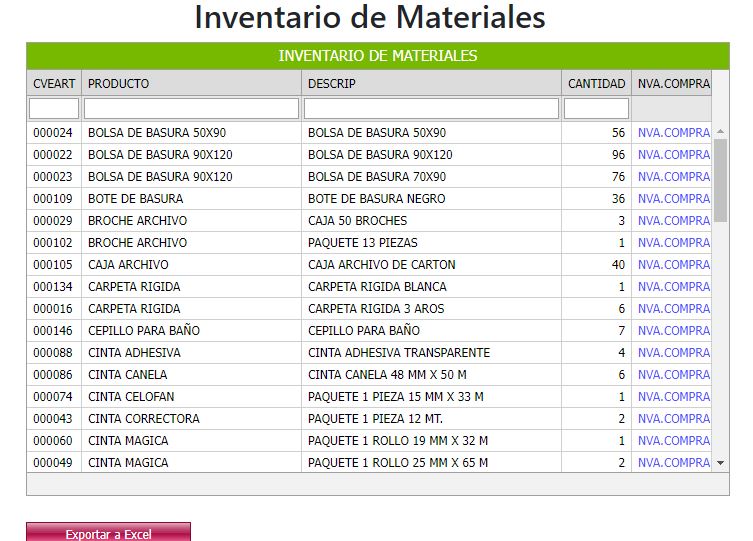753x541 pixels.
Task: Click the scrollbar down arrow
Action: (x=721, y=463)
